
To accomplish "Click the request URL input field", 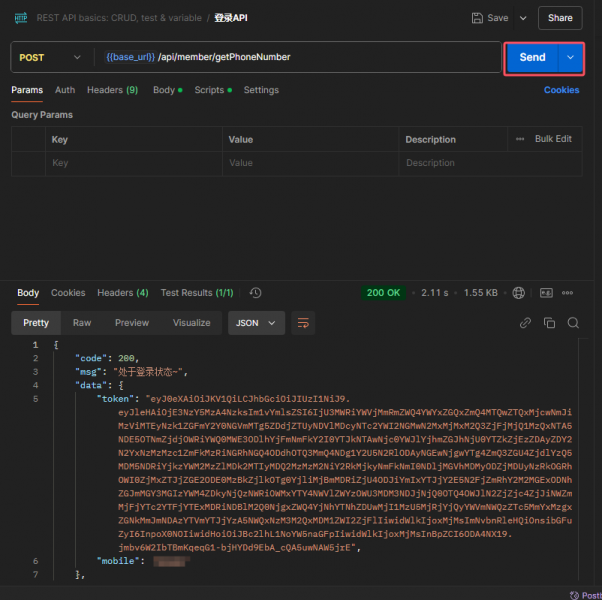I will (x=298, y=57).
